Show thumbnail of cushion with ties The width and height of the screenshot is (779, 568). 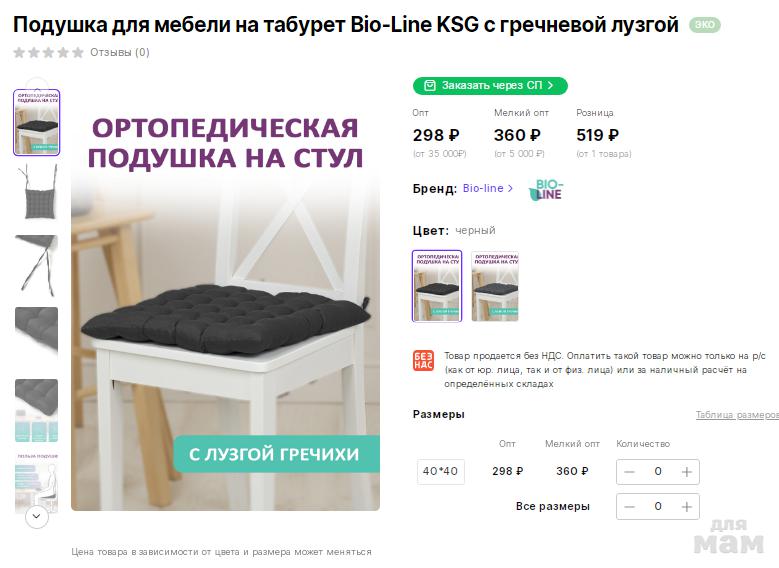pos(37,192)
